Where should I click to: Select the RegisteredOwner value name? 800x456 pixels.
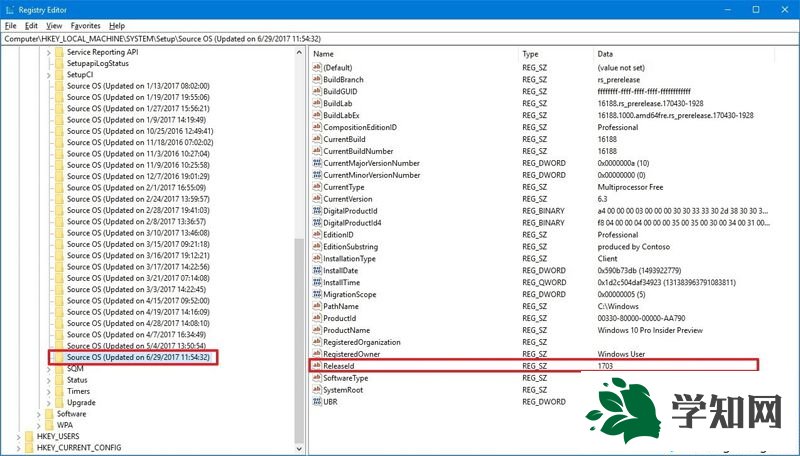click(352, 354)
